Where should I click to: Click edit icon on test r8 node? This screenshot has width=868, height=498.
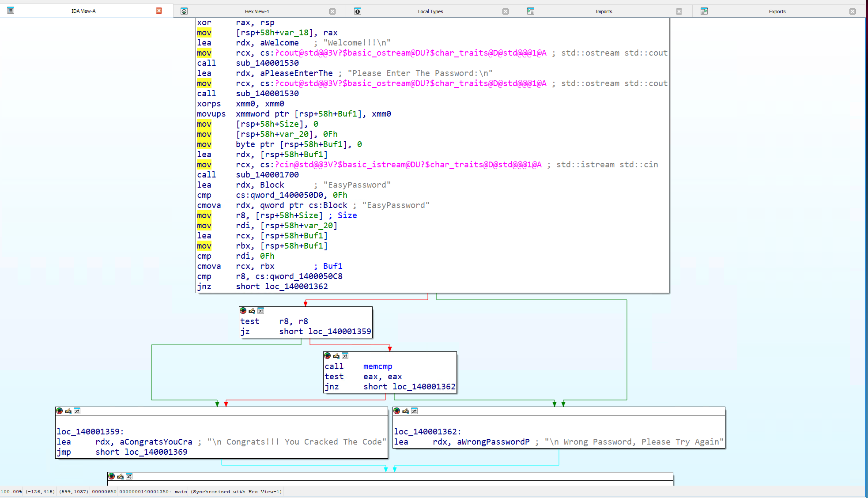(x=252, y=311)
